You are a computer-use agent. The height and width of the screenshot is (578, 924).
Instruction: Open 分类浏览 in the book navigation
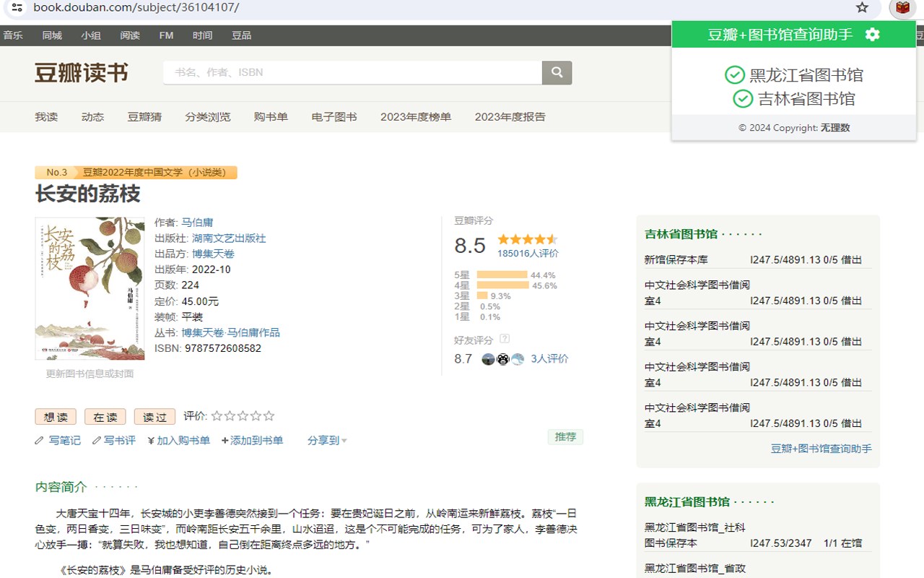click(208, 117)
